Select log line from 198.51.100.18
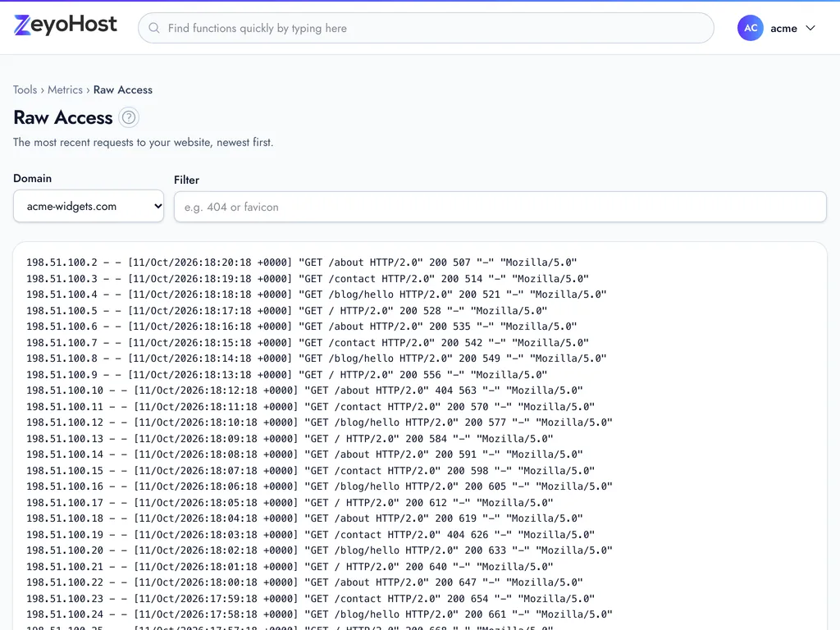The image size is (840, 630). click(x=304, y=518)
